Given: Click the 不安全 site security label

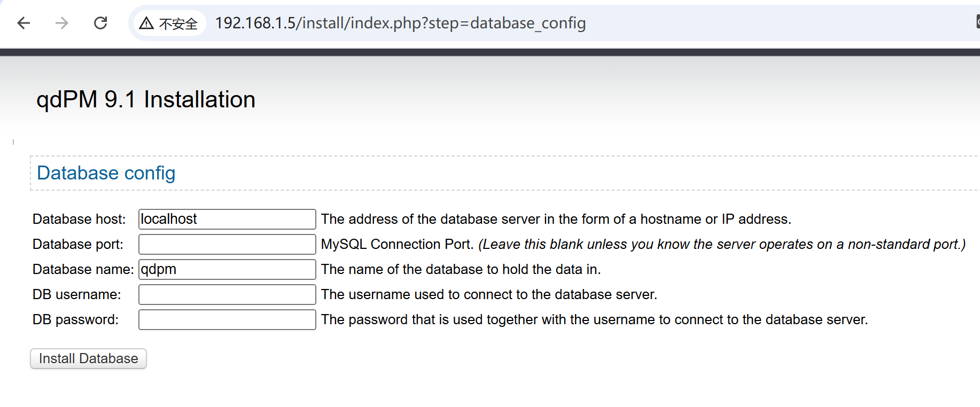Looking at the screenshot, I should point(178,24).
